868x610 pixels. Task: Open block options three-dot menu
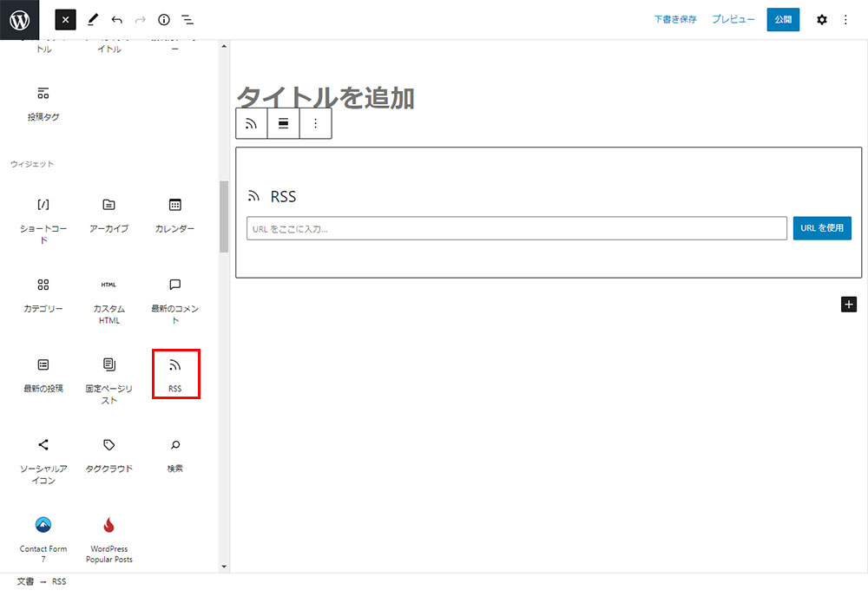(315, 124)
